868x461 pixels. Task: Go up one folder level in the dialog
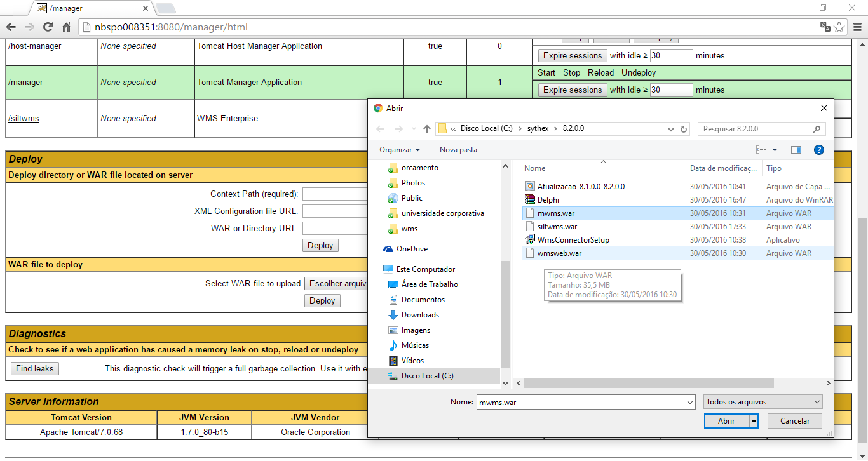pos(427,129)
